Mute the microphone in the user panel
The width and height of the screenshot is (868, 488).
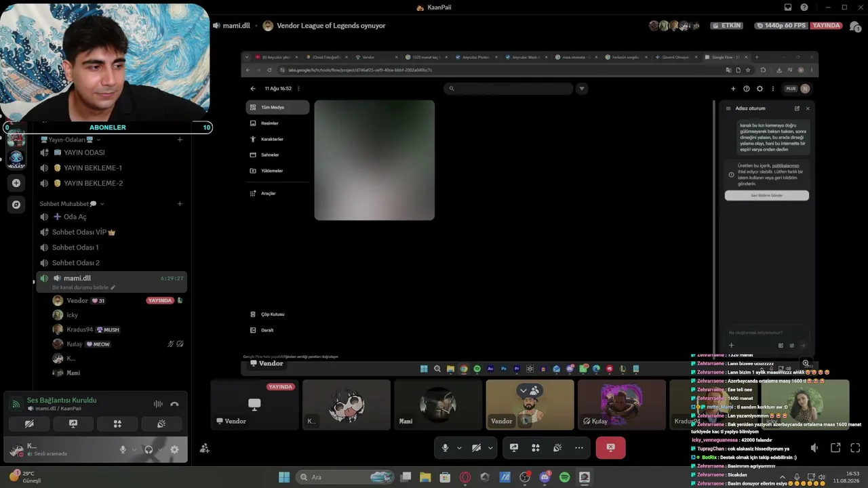(x=123, y=449)
